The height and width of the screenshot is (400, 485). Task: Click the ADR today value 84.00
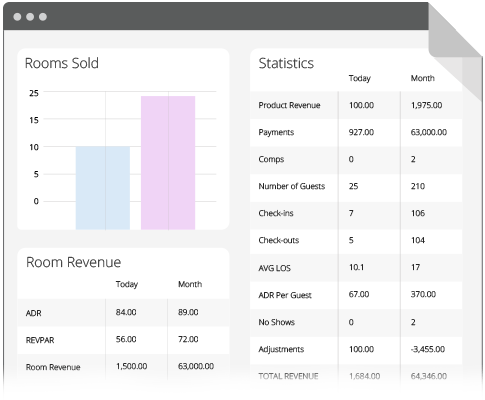click(126, 312)
